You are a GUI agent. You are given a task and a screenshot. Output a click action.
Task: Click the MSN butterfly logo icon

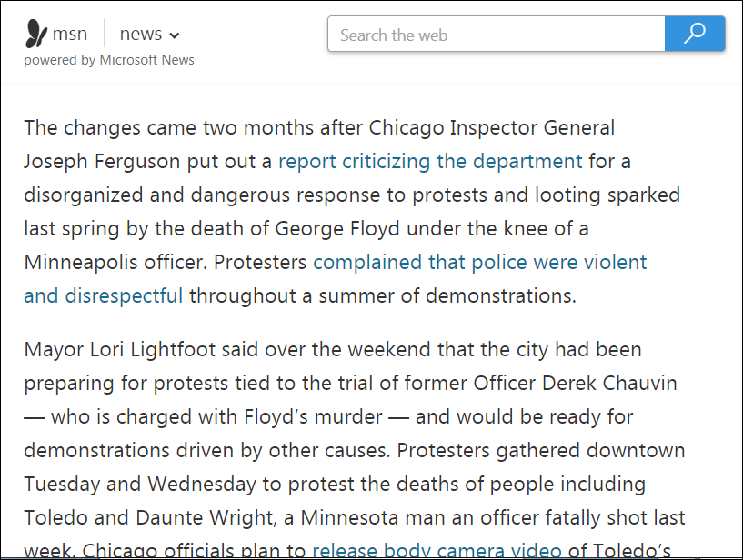coord(35,35)
